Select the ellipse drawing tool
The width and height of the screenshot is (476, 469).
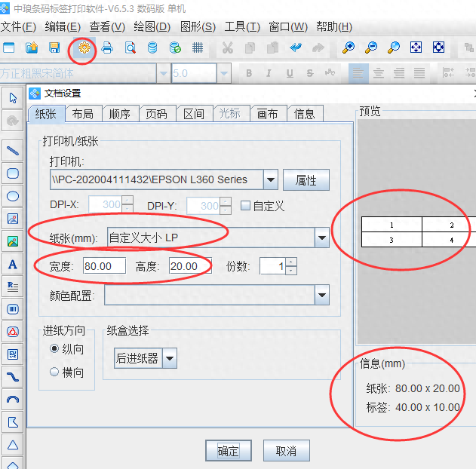click(13, 196)
